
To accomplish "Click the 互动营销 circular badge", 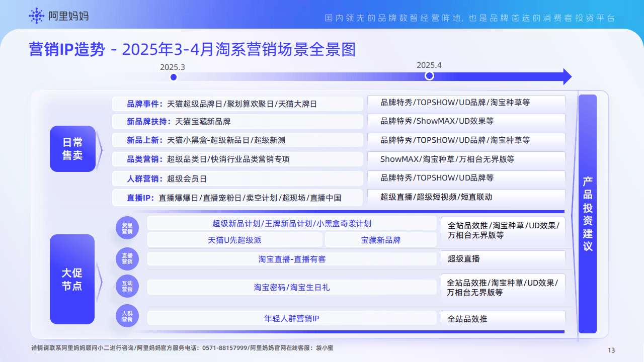I will pyautogui.click(x=127, y=286).
